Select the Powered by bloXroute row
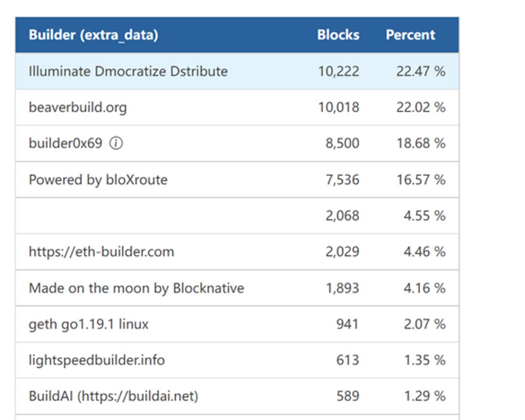This screenshot has width=525, height=420. pos(98,180)
